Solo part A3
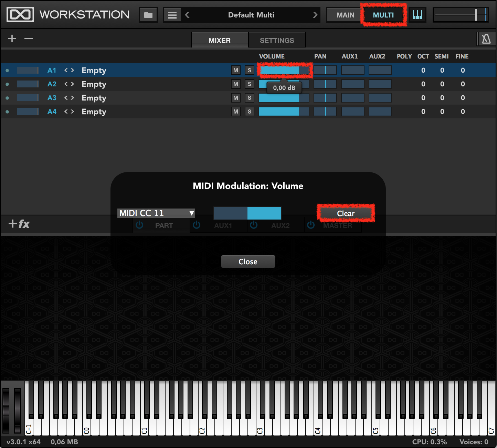Screen dimensions: 497x448 (x=250, y=98)
